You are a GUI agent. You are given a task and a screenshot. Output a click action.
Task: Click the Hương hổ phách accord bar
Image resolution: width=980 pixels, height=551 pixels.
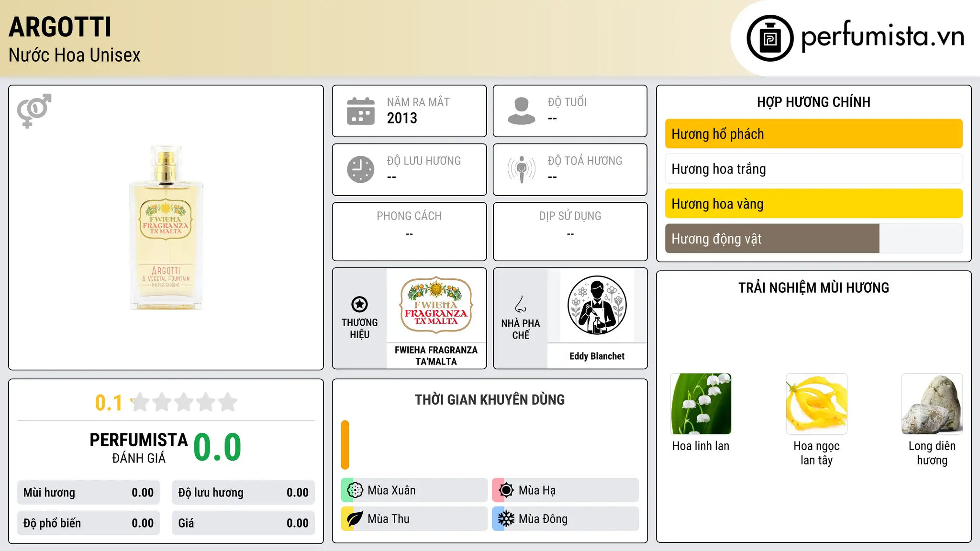click(x=813, y=134)
